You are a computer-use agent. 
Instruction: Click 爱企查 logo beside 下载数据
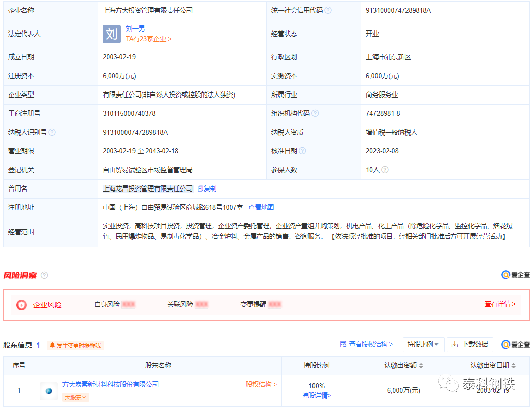click(x=515, y=345)
